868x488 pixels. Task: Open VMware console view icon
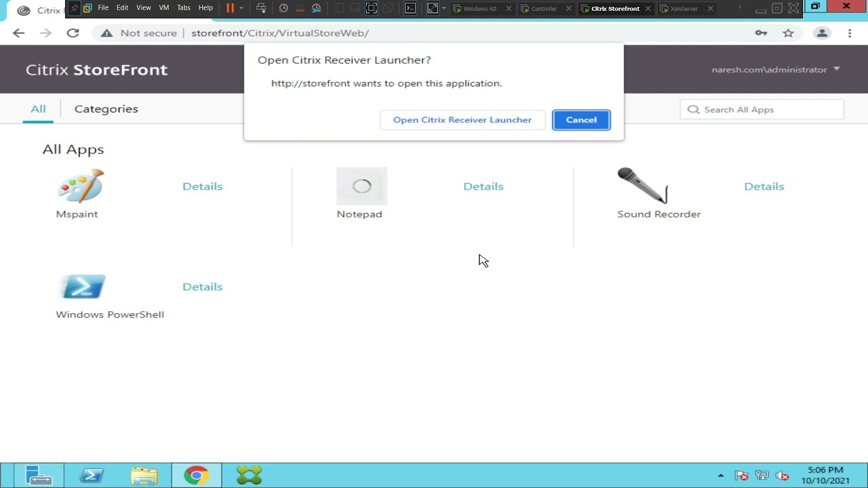click(410, 8)
